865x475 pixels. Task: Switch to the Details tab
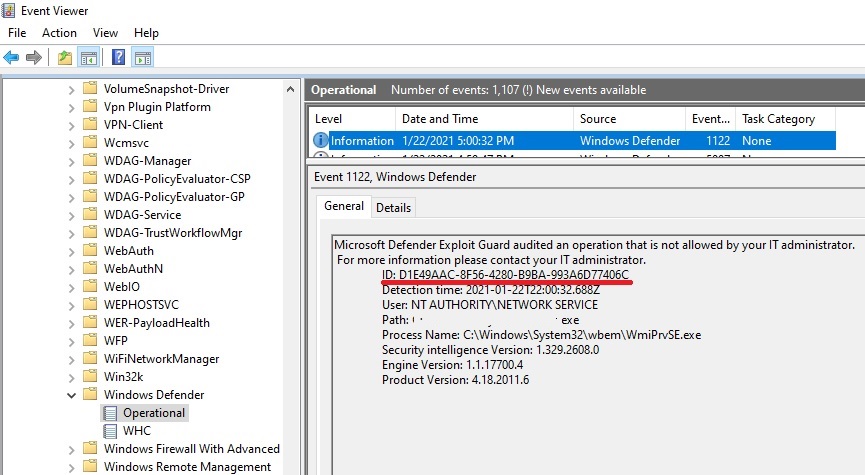[x=393, y=208]
